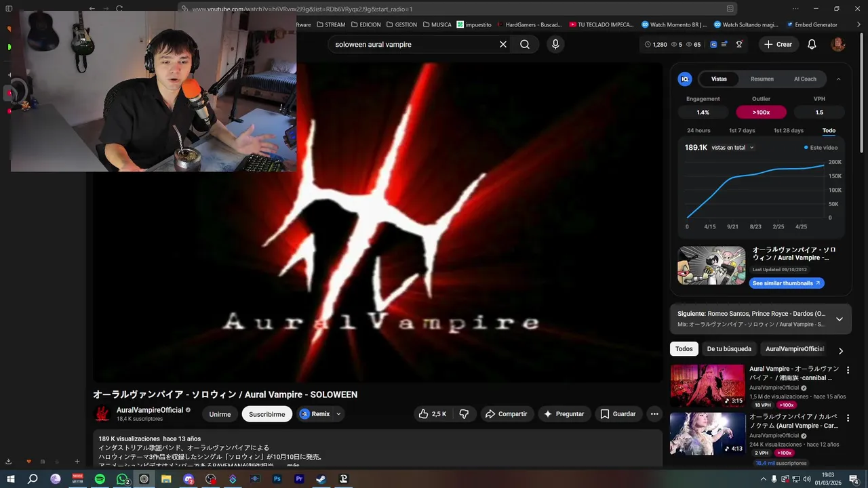The height and width of the screenshot is (488, 868).
Task: Open the HardGamers bookmark
Action: point(530,25)
